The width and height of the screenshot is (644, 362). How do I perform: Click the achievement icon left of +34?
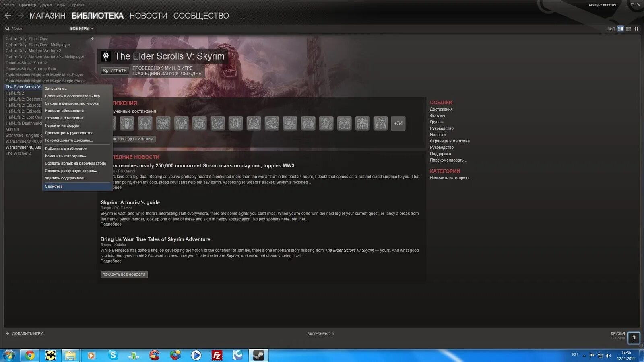point(380,123)
